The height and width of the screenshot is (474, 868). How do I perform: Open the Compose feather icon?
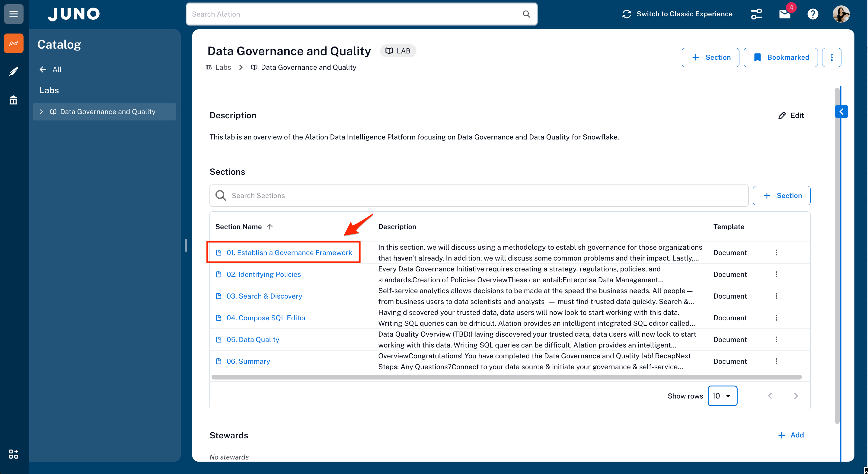point(14,72)
